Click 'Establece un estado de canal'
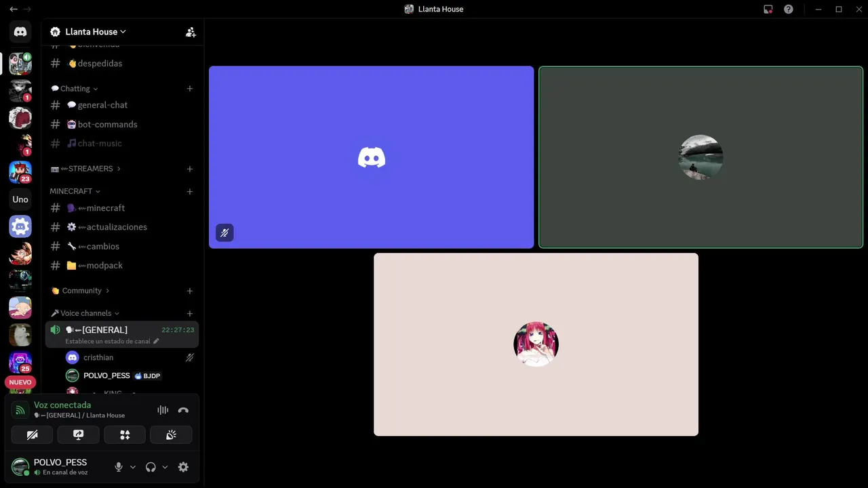Image resolution: width=868 pixels, height=488 pixels. (108, 341)
